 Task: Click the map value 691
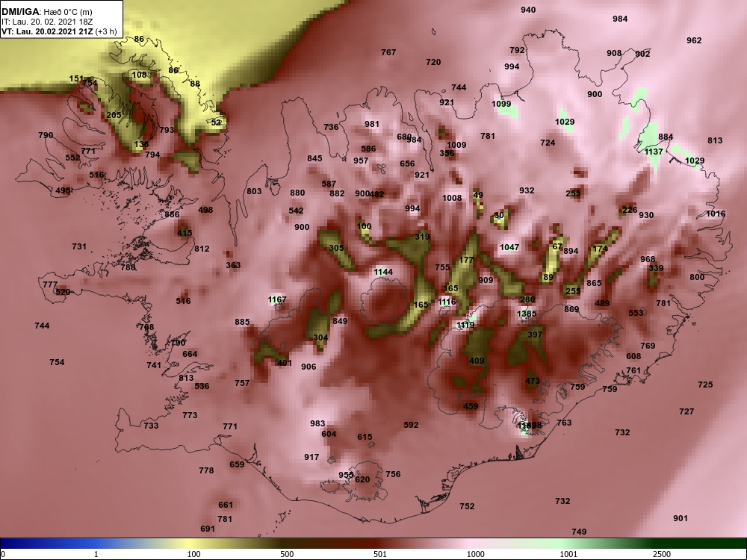208,529
